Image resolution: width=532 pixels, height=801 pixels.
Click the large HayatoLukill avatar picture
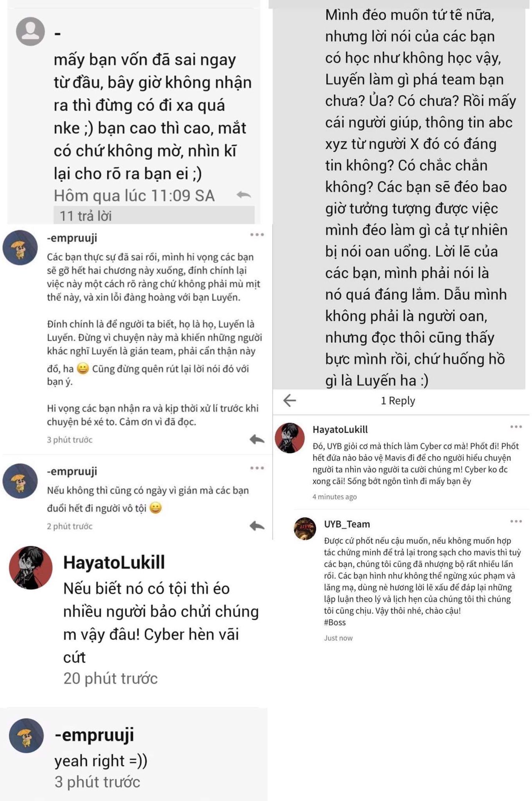point(31,567)
